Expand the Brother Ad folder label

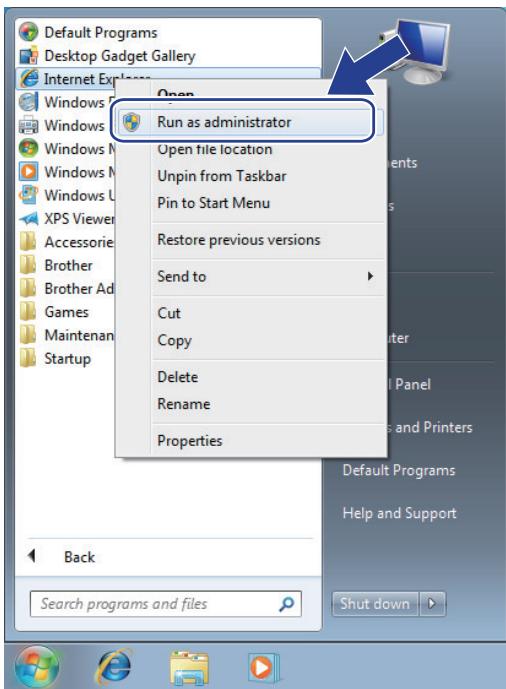(x=79, y=289)
